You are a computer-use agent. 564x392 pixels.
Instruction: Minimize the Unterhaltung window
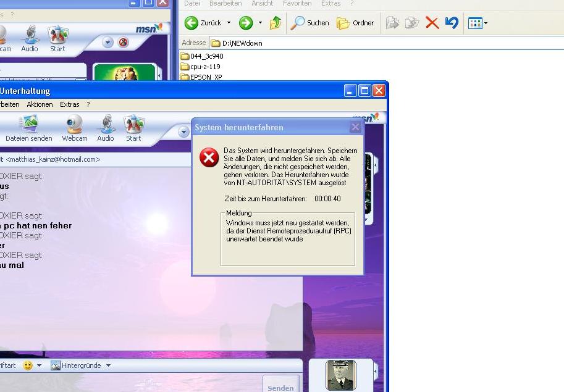(x=350, y=91)
